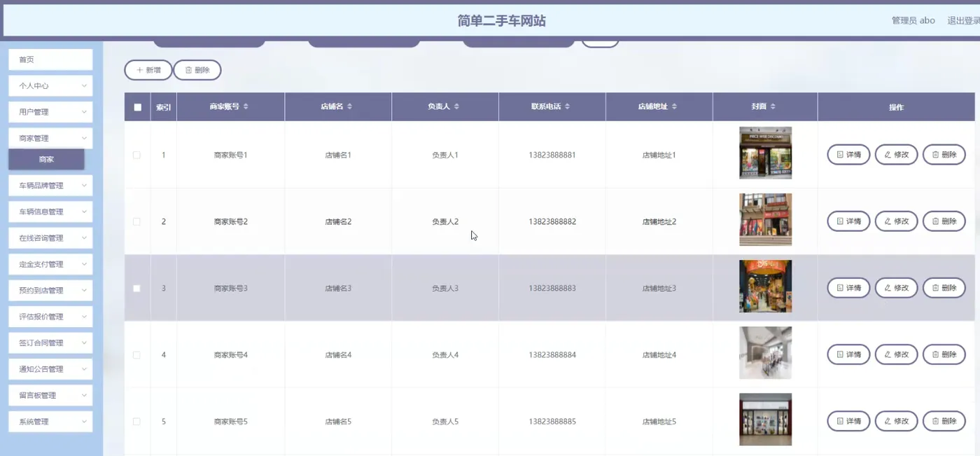Click the 店铺地址4 cell
The height and width of the screenshot is (456, 980).
click(659, 355)
